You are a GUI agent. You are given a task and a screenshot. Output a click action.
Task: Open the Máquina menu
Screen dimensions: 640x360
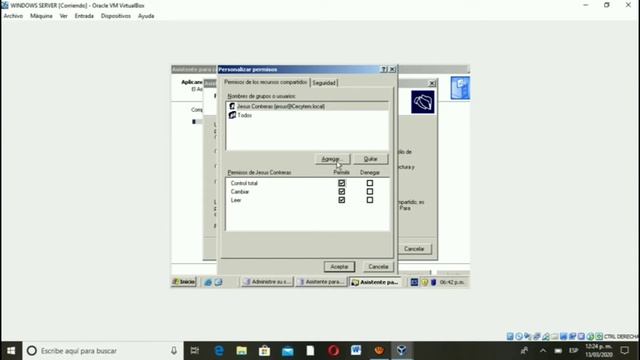click(x=41, y=16)
